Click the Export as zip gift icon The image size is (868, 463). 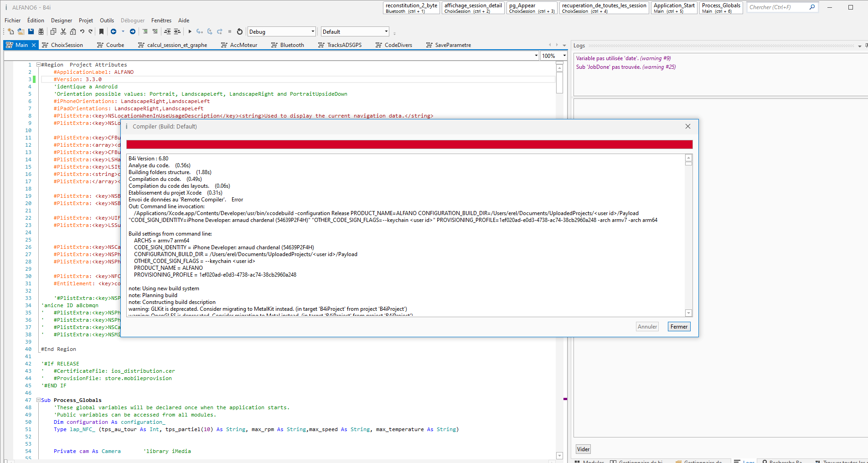pyautogui.click(x=41, y=31)
